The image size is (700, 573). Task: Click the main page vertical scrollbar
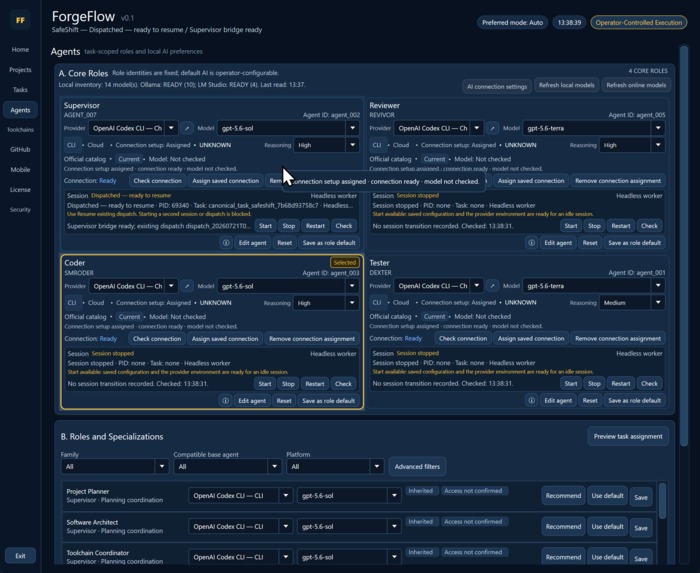683,245
